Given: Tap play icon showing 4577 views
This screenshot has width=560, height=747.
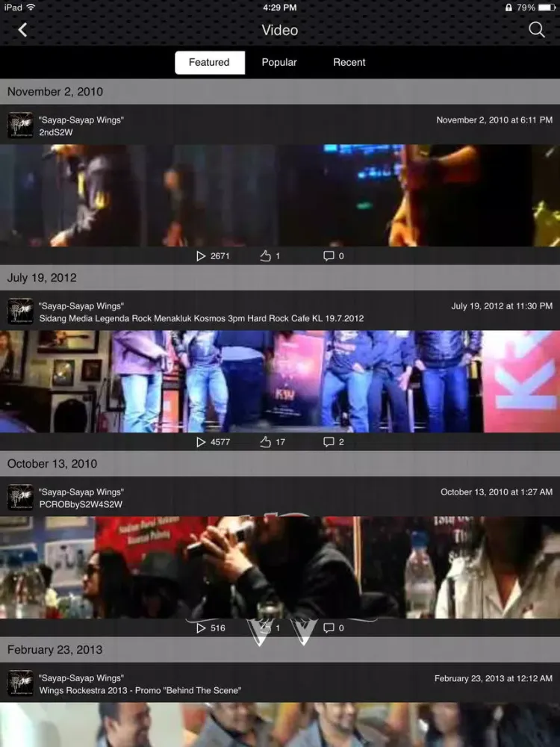Looking at the screenshot, I should pos(201,442).
